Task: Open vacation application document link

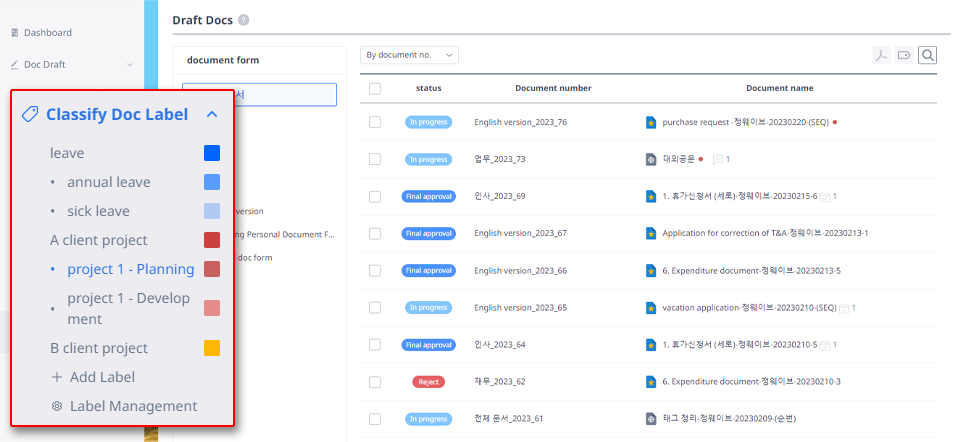Action: 737,307
